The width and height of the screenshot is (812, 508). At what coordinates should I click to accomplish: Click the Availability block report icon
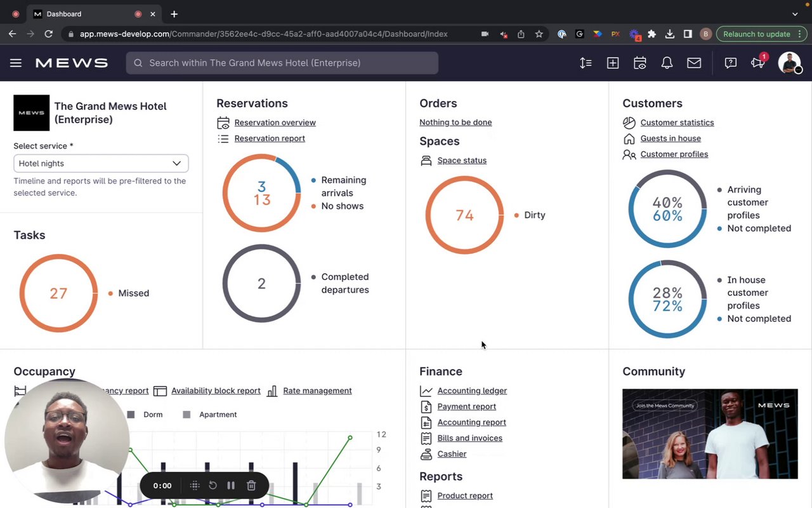point(160,391)
